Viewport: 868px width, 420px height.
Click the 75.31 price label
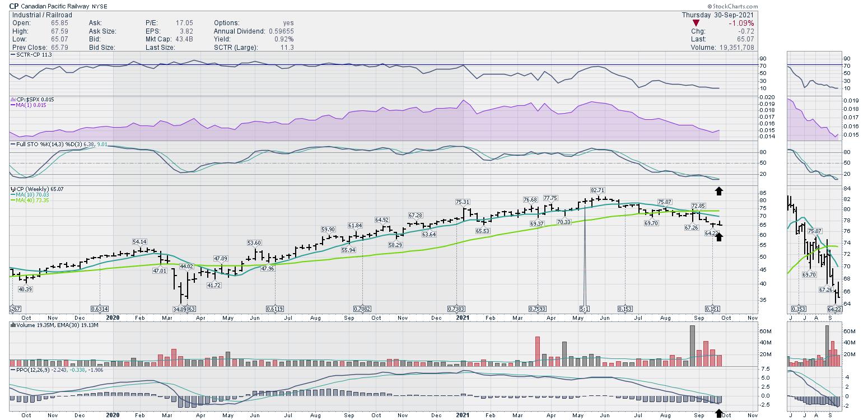point(463,202)
